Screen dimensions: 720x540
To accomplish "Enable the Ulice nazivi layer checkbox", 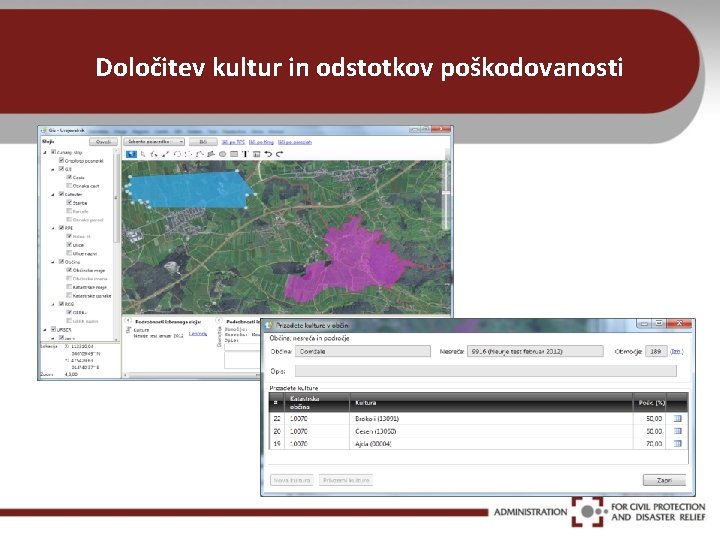I will (69, 253).
